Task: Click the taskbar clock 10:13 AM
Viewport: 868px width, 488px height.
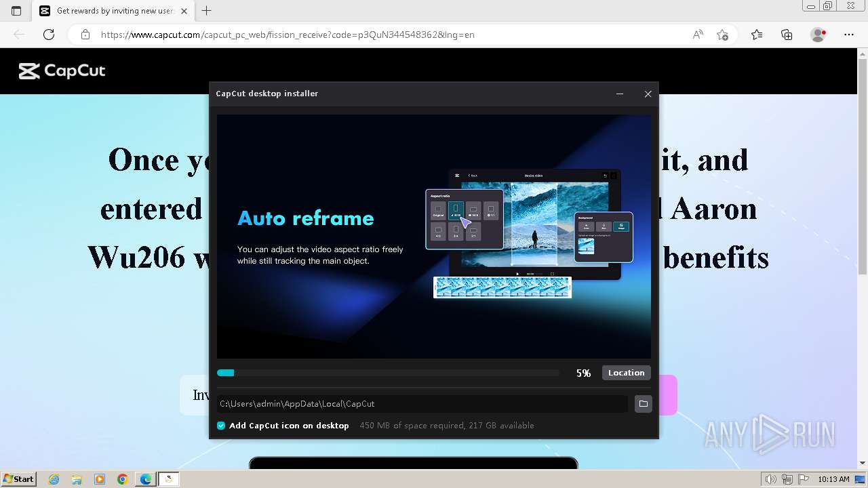Action: tap(833, 479)
